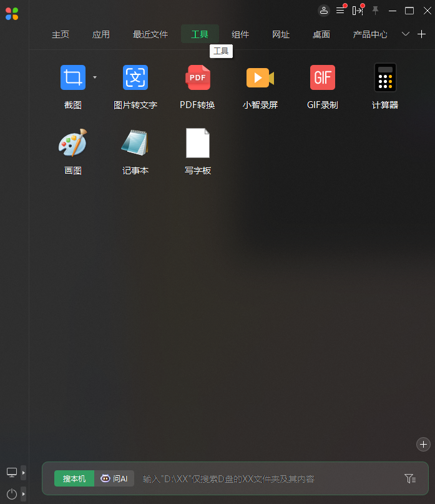Click the power icon in sidebar
Viewport: 435px width, 504px height.
point(12,494)
